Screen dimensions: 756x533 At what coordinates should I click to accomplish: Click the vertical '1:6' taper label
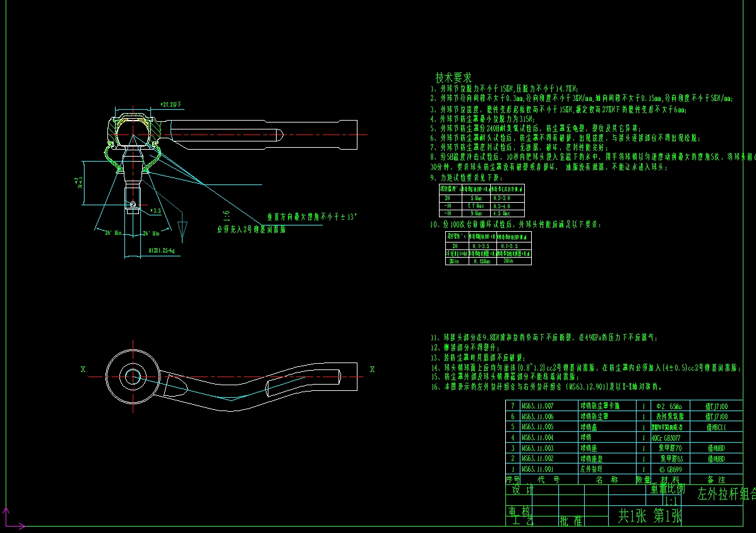[226, 215]
